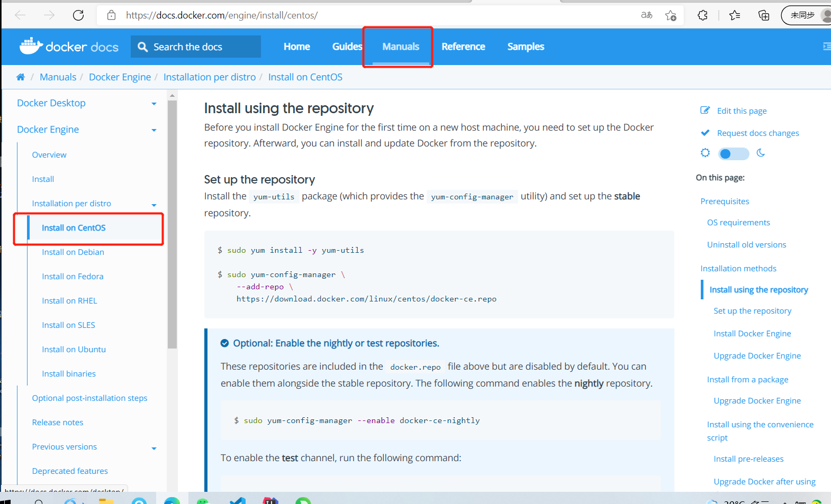Select Install binaries sidebar item
Screen dimensions: 831x504
tap(69, 374)
